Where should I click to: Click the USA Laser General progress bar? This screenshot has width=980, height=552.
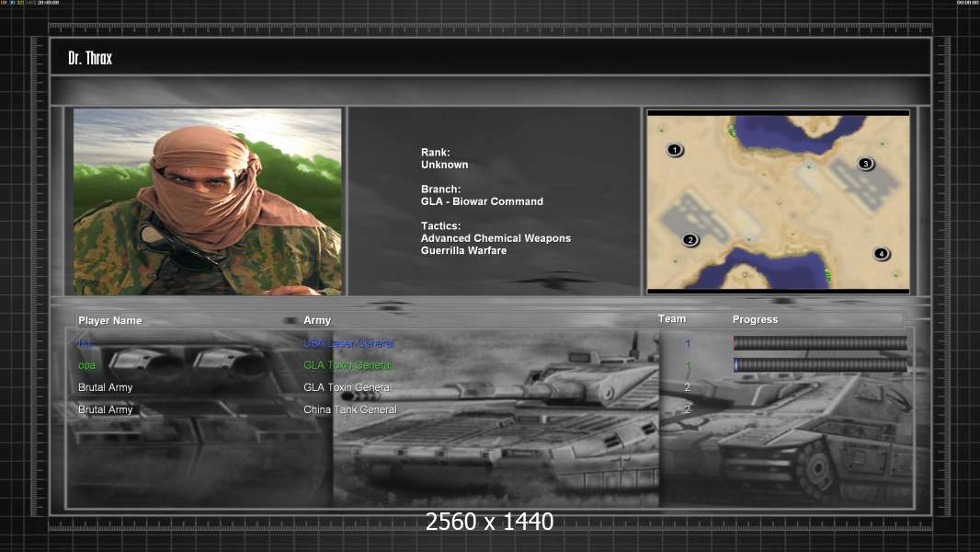[820, 342]
